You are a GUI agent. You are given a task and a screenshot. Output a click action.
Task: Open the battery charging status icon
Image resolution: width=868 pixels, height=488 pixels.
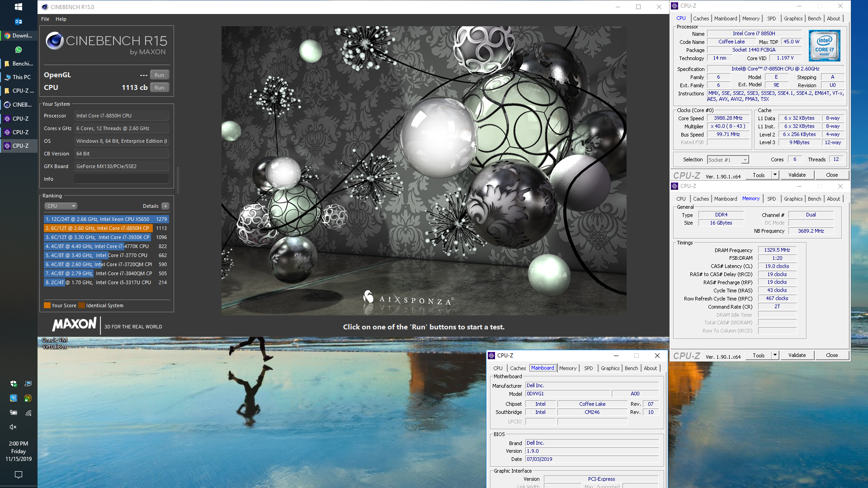14,413
